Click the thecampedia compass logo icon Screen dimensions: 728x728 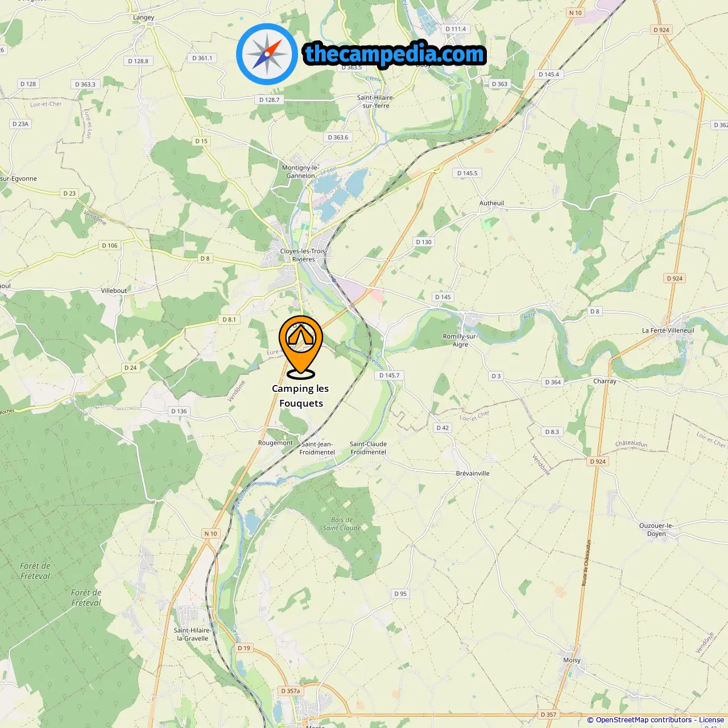pyautogui.click(x=267, y=54)
